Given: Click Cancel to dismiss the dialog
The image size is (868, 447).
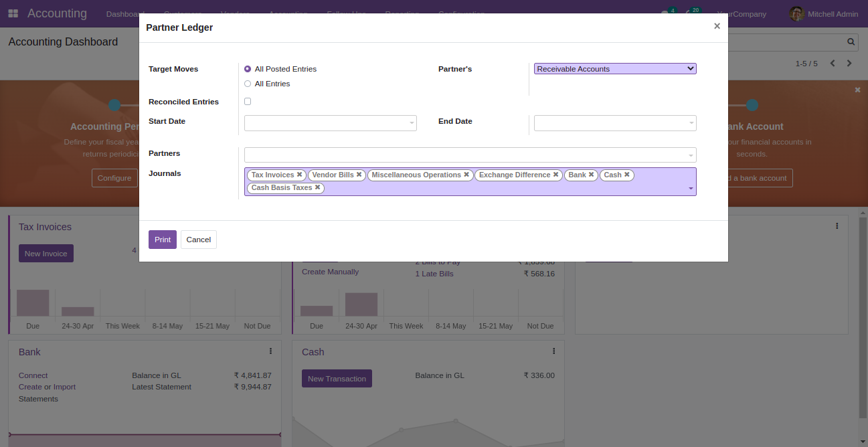Looking at the screenshot, I should 199,240.
